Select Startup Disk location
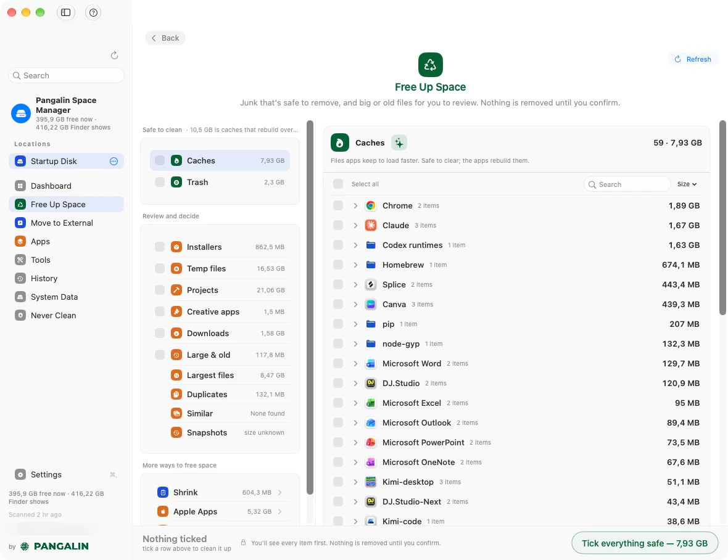 (x=67, y=161)
